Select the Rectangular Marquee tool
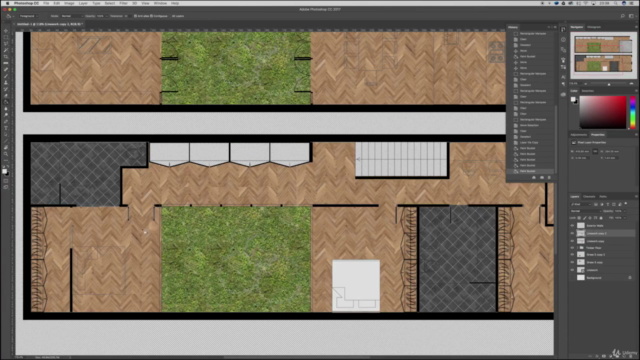640x360 pixels. 6,37
